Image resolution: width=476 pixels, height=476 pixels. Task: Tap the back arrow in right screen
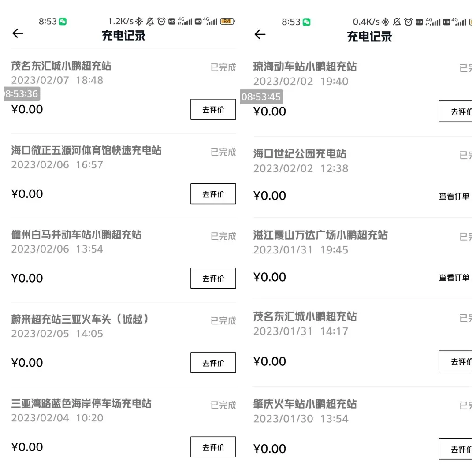pyautogui.click(x=260, y=34)
